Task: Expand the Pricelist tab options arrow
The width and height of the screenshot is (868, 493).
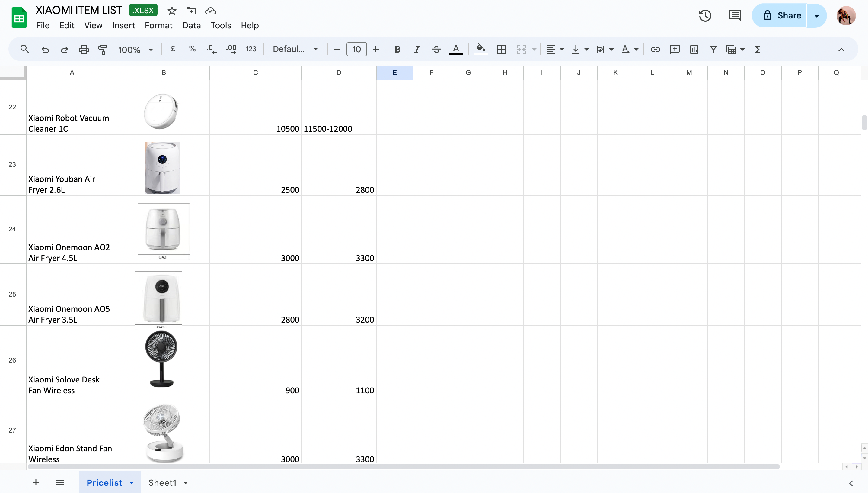Action: coord(132,483)
